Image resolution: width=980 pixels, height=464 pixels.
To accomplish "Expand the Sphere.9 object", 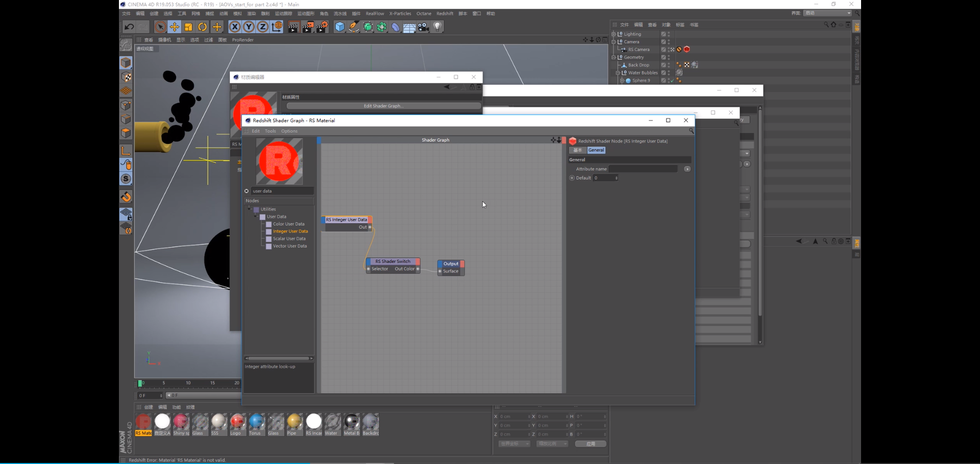I will [x=622, y=81].
